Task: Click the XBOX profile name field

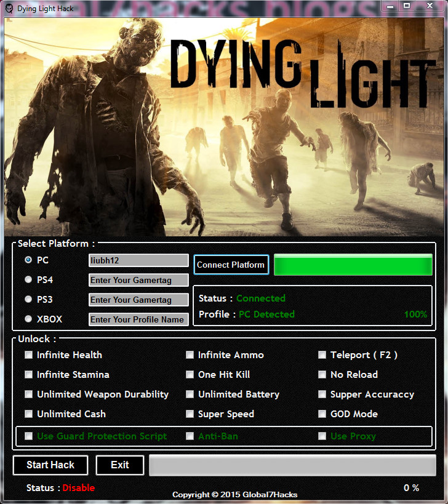Action: click(138, 319)
